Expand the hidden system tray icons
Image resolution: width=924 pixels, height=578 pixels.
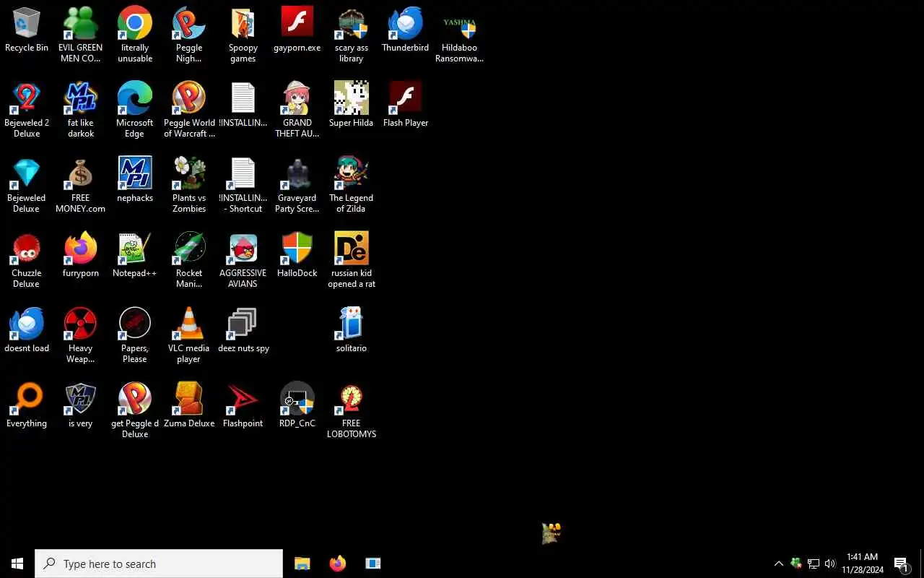tap(778, 564)
